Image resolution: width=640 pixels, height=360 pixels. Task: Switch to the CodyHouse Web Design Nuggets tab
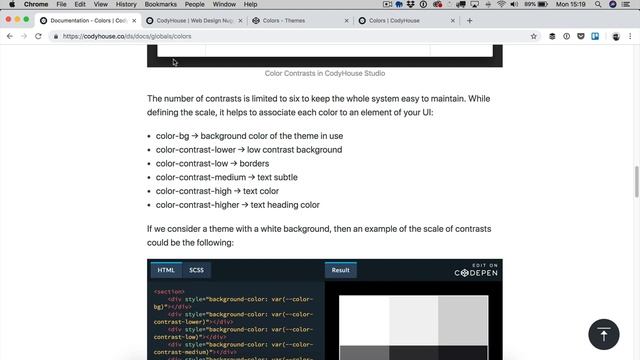[x=193, y=20]
